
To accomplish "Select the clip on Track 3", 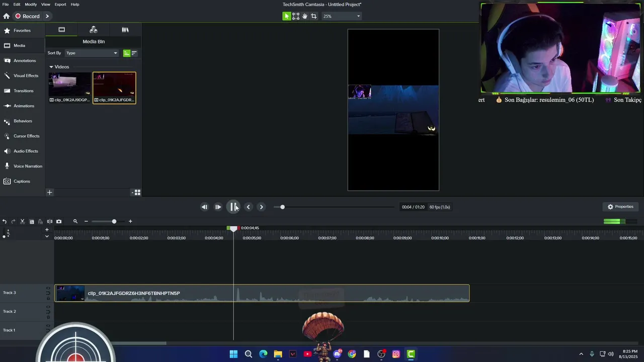I will [262, 293].
